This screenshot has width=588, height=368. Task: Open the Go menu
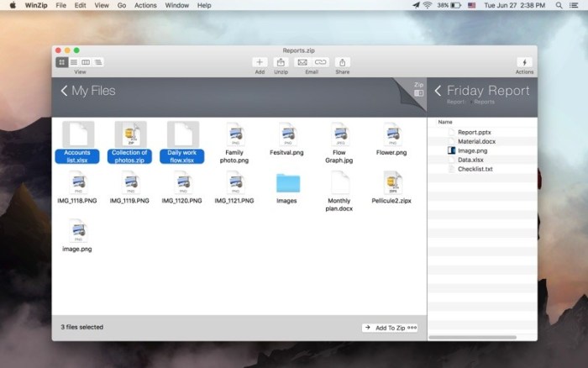[x=121, y=5]
